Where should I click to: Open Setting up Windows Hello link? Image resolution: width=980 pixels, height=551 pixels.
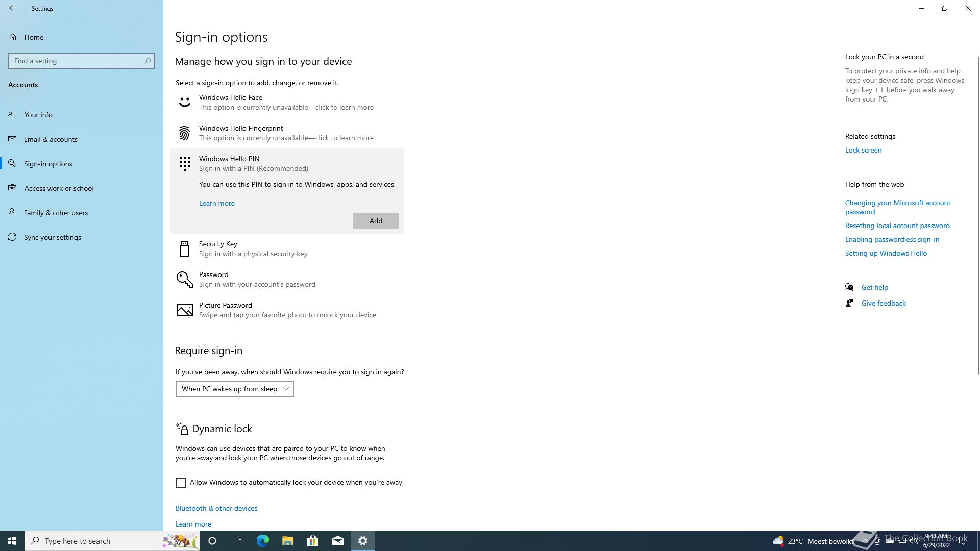click(x=886, y=253)
